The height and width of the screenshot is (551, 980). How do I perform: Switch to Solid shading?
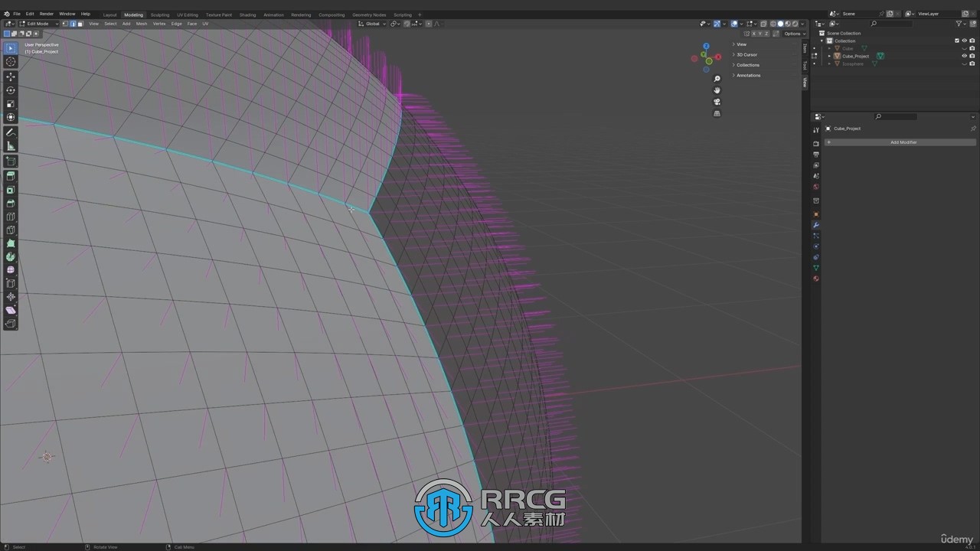[781, 24]
